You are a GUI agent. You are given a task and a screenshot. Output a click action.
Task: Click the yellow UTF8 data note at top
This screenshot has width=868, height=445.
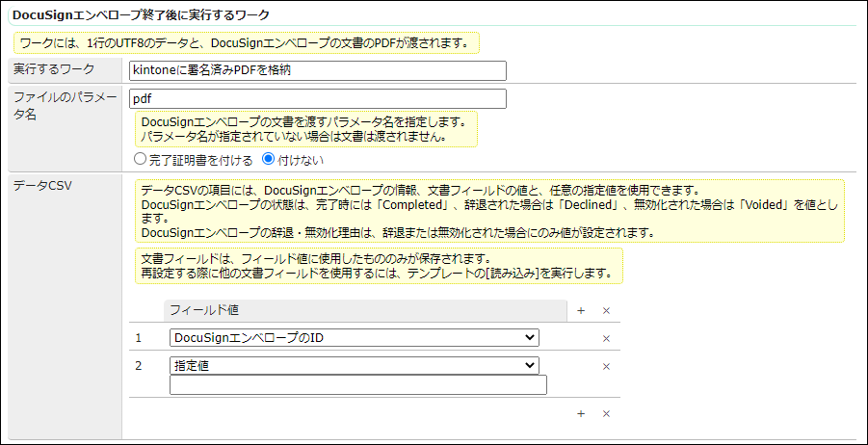pyautogui.click(x=245, y=43)
